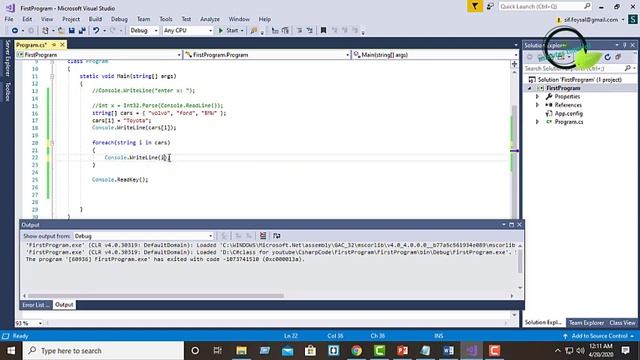Open the Any CPU platform dropdown
This screenshot has width=640, height=360.
[x=188, y=31]
